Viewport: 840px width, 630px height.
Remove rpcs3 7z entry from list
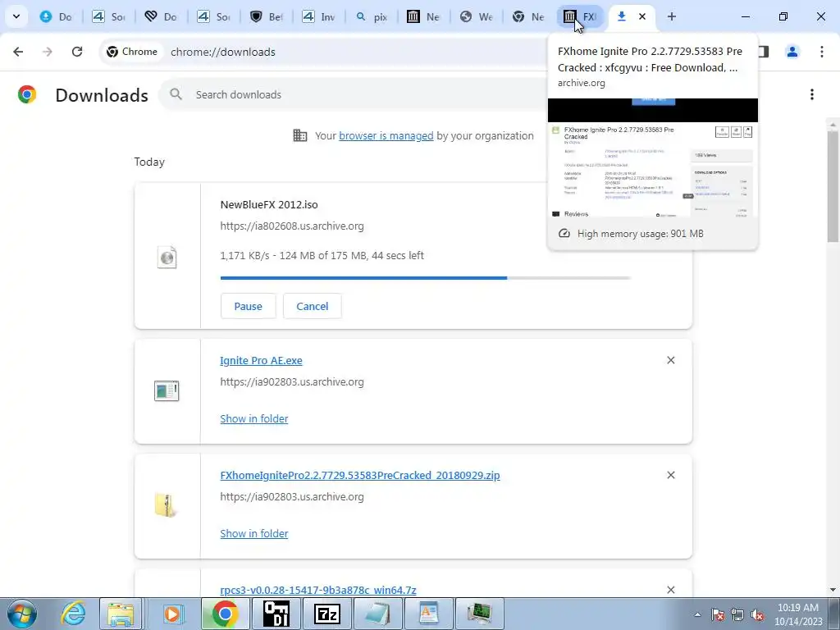pos(671,590)
